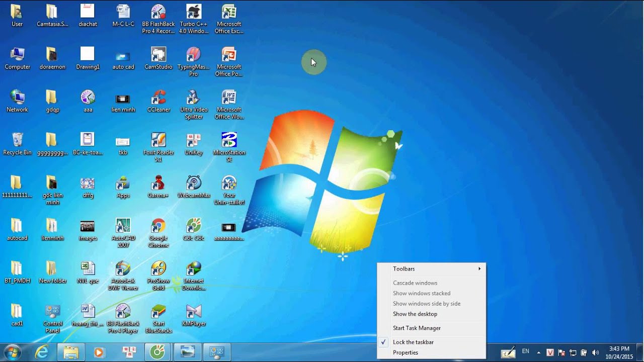Launch WebcamMax shortcut
Screen dimensions: 644x362
point(194,187)
